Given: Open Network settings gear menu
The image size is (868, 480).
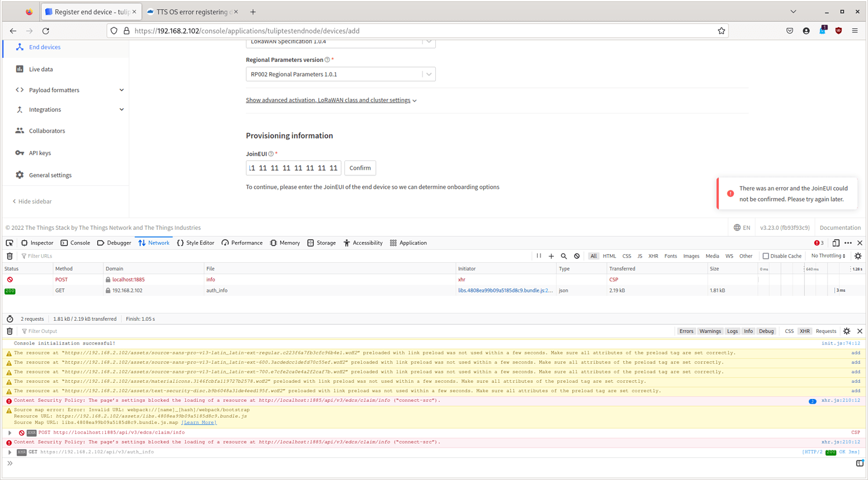Looking at the screenshot, I should point(858,256).
